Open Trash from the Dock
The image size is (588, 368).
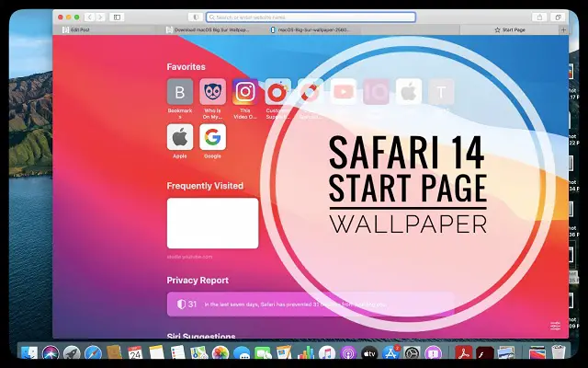559,353
